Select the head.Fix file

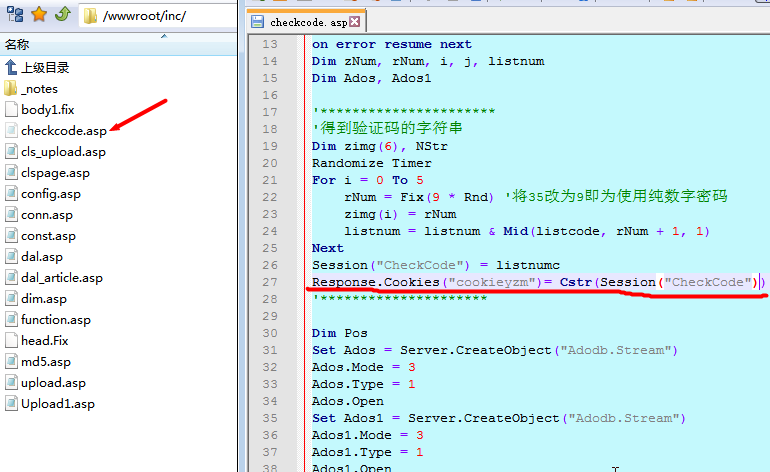click(x=45, y=340)
